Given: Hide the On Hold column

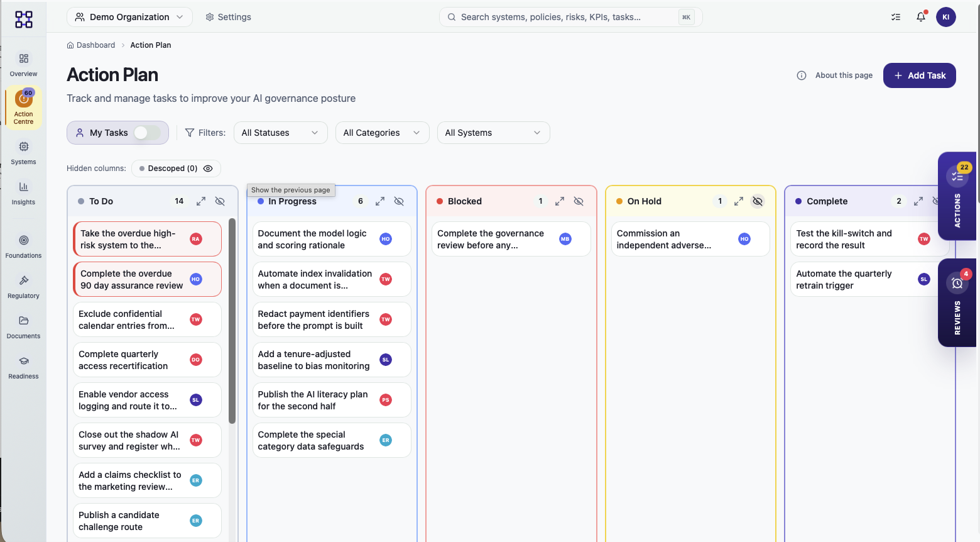Looking at the screenshot, I should 758,201.
